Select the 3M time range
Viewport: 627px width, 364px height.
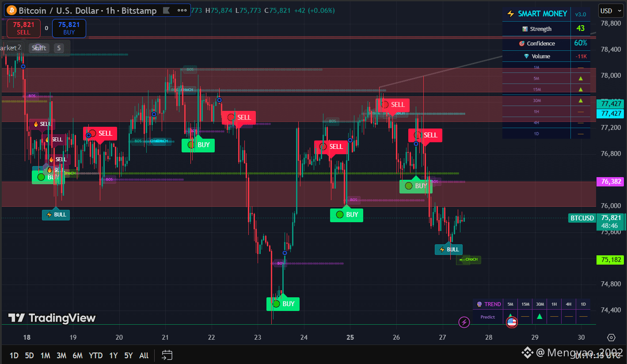(61, 355)
